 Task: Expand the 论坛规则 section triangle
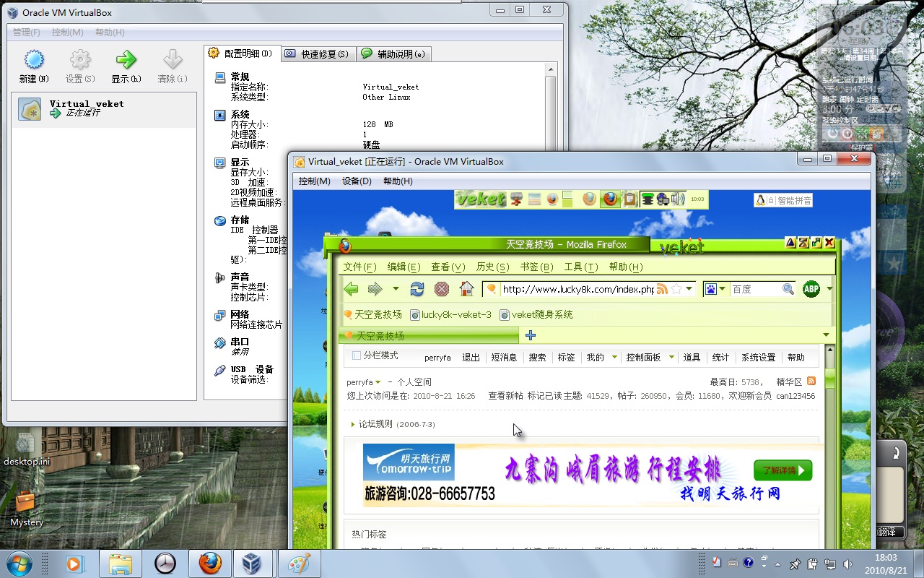click(353, 424)
